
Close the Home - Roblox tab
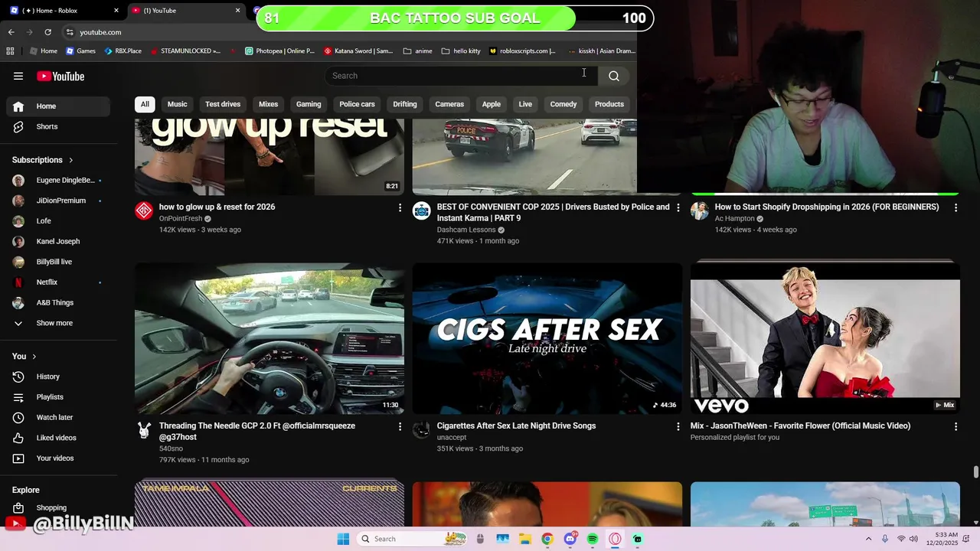coord(116,11)
